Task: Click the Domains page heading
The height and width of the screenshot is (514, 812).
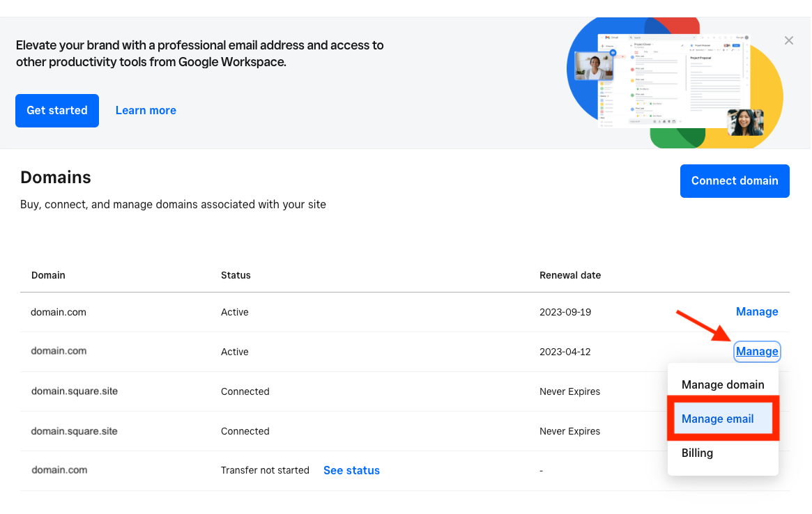Action: [x=56, y=178]
